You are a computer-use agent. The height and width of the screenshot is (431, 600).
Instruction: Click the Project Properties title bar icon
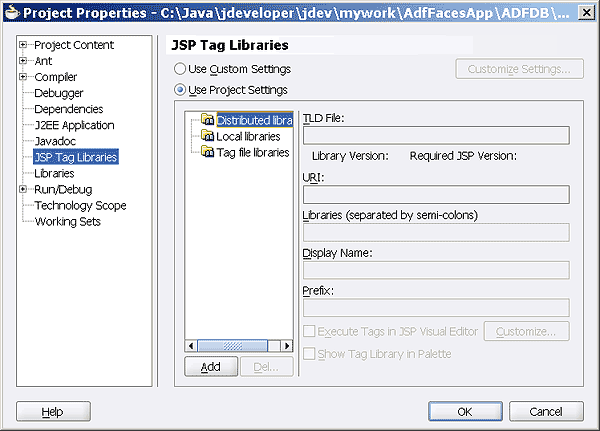point(11,13)
